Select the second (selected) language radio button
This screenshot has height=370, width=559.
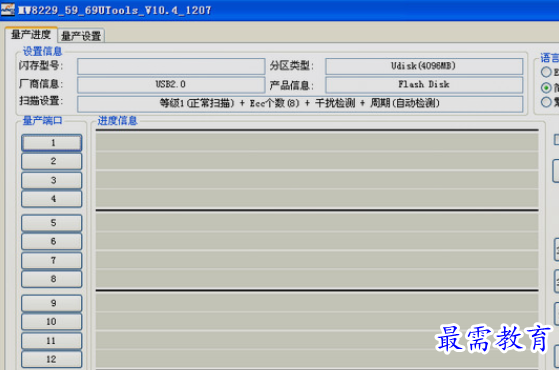[546, 87]
